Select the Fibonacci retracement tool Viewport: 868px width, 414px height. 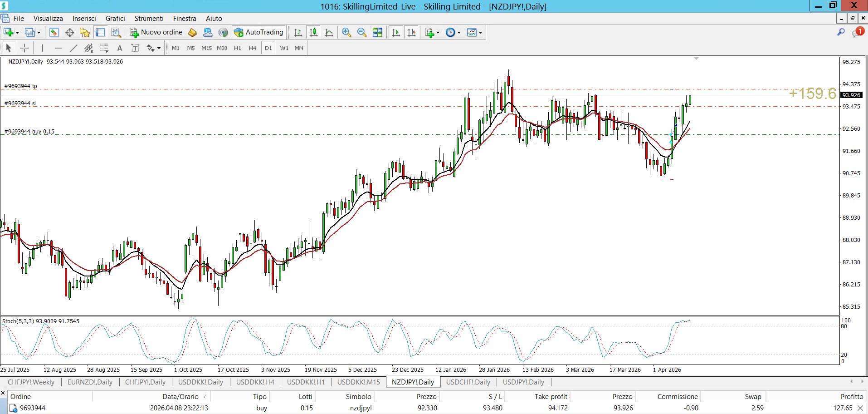[104, 48]
